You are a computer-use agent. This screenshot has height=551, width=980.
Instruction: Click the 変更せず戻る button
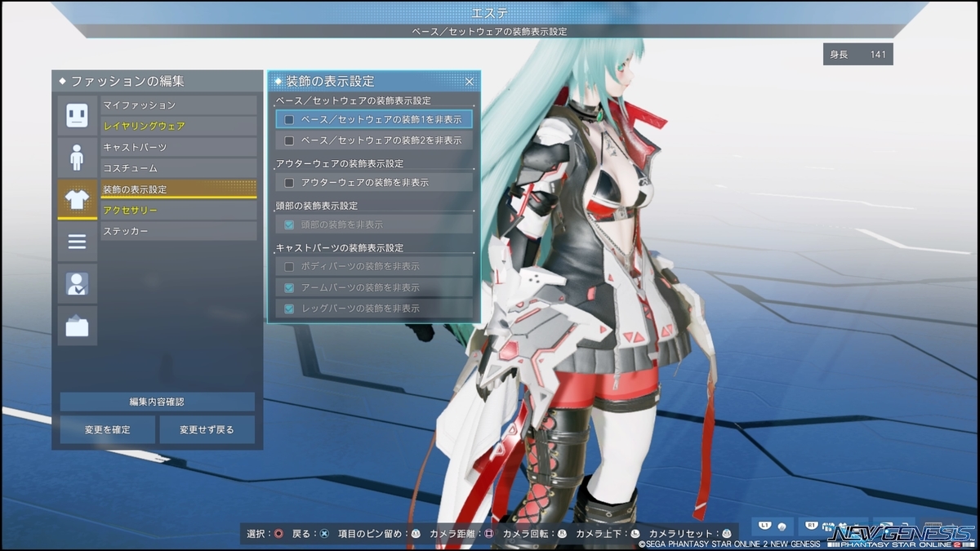click(207, 429)
